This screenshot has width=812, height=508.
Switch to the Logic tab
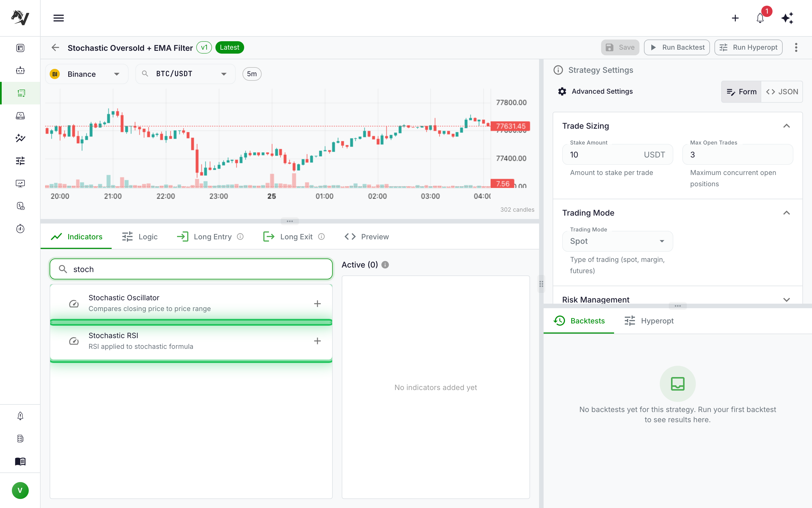140,237
